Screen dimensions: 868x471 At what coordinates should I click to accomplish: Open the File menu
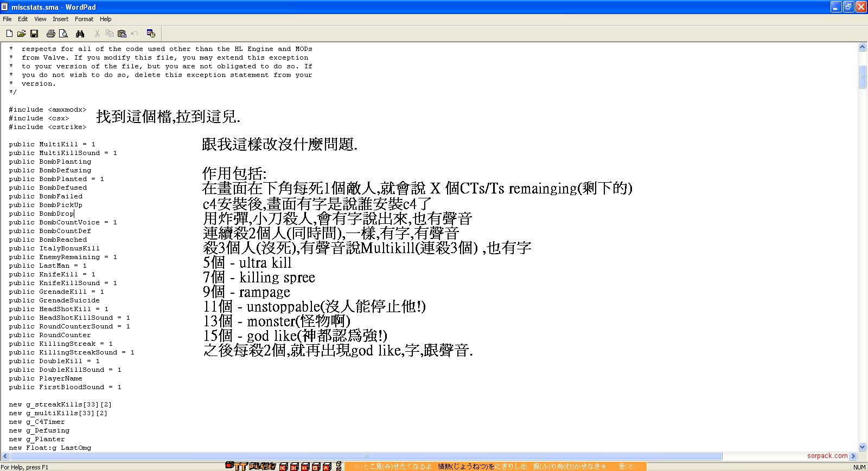7,19
